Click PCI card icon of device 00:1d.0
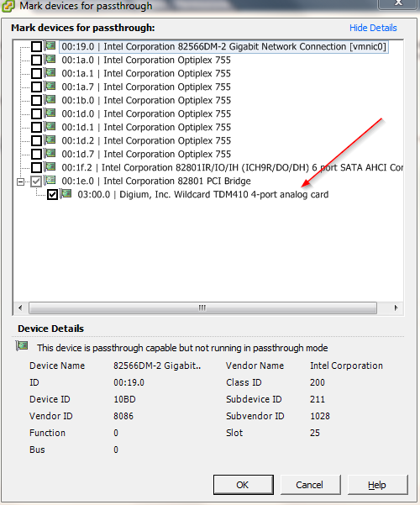This screenshot has width=420, height=505. click(50, 113)
